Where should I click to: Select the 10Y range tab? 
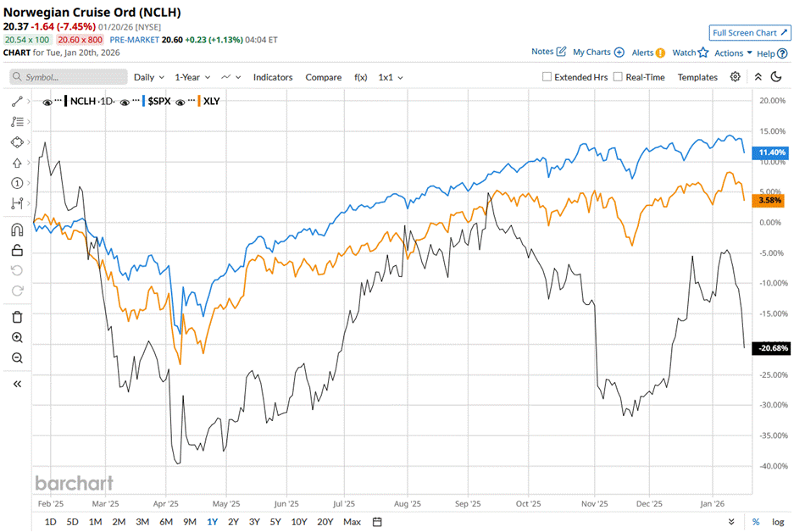(x=299, y=521)
